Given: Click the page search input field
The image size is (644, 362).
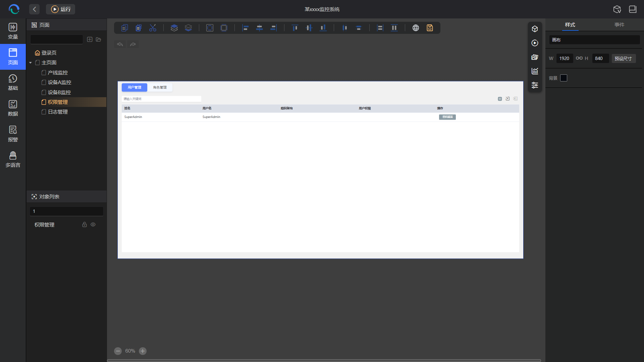Looking at the screenshot, I should point(56,40).
